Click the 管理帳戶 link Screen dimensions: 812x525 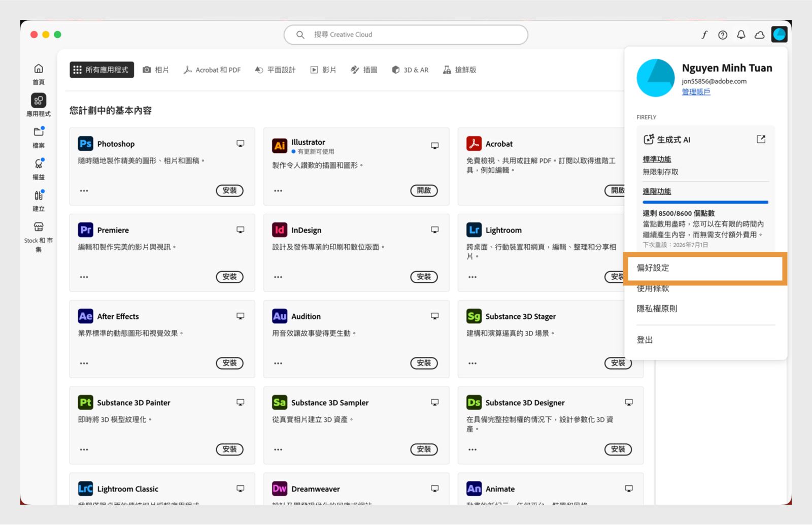pos(696,92)
